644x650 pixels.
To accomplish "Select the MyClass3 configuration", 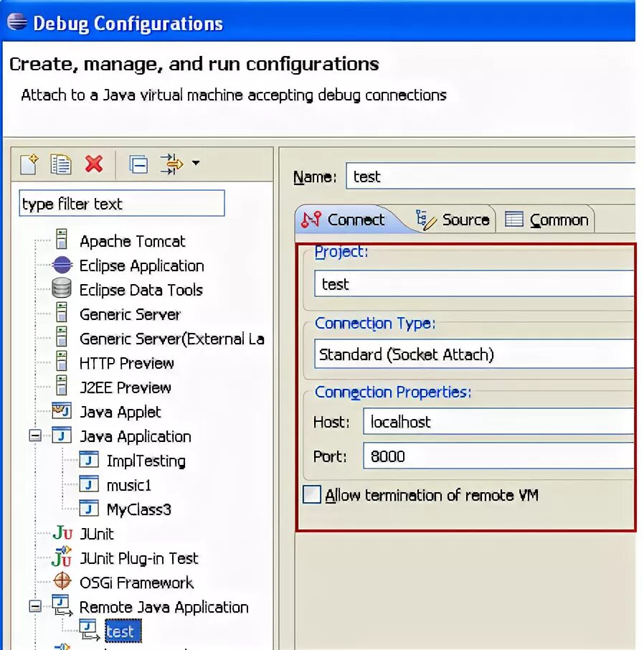I will pyautogui.click(x=139, y=509).
